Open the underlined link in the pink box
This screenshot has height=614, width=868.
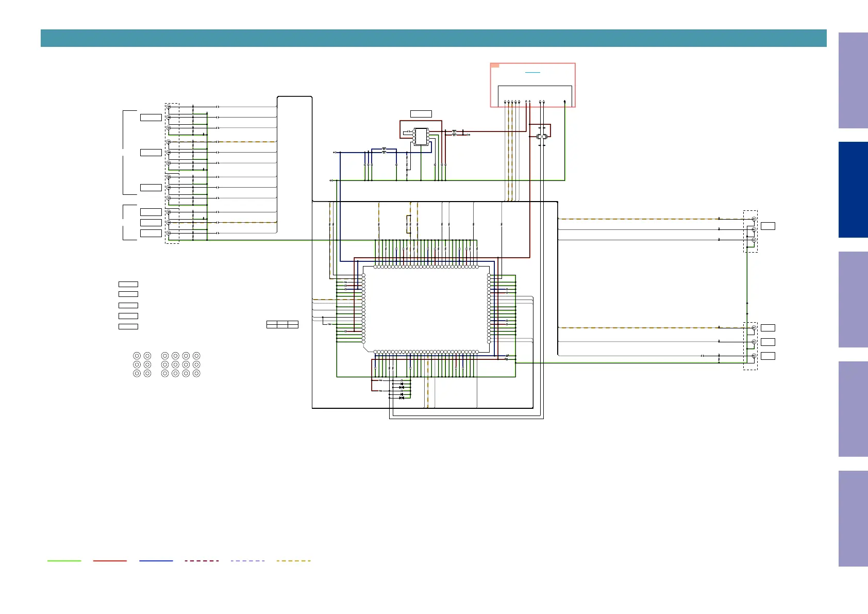(532, 72)
